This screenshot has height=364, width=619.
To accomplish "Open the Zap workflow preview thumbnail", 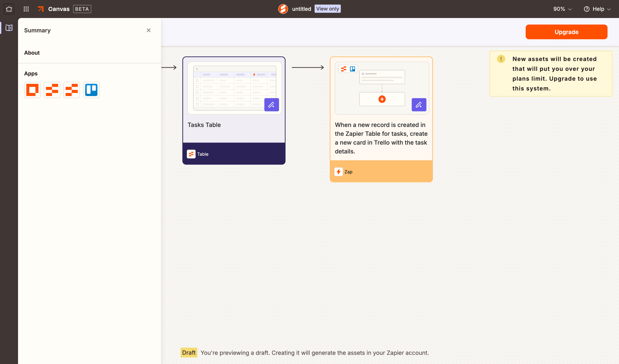I will coord(382,88).
